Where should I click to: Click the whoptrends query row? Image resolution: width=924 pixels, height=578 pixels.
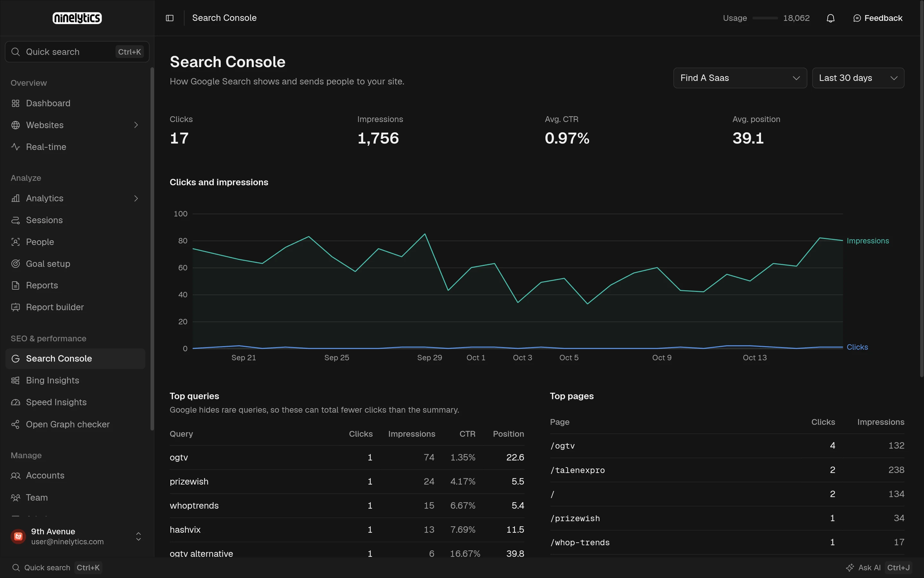pyautogui.click(x=347, y=506)
